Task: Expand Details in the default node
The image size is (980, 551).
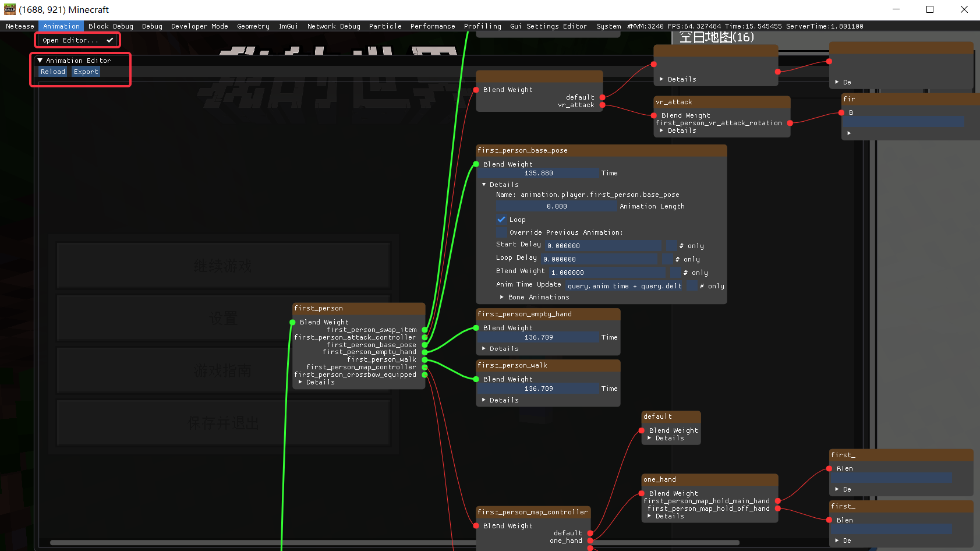Action: [650, 438]
